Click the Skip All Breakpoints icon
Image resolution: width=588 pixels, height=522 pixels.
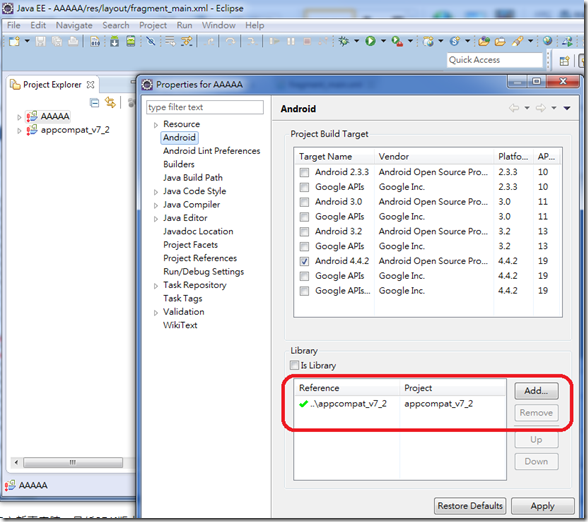click(x=151, y=41)
